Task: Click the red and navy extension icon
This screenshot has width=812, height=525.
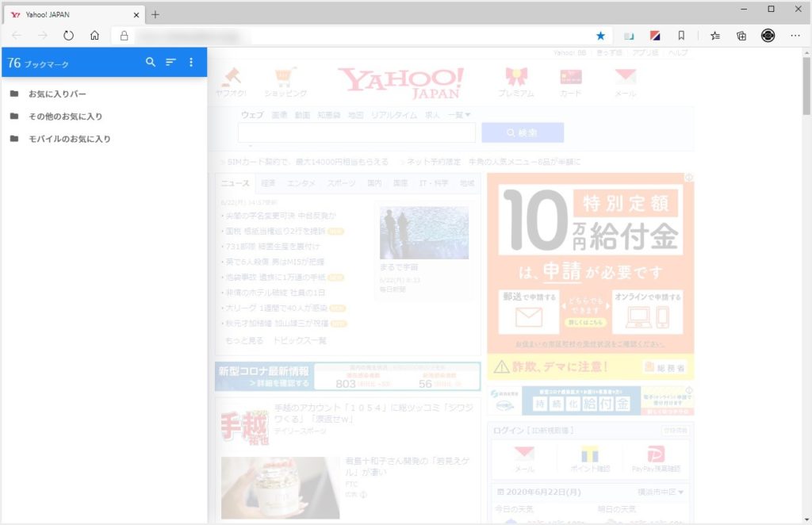Action: pyautogui.click(x=655, y=36)
